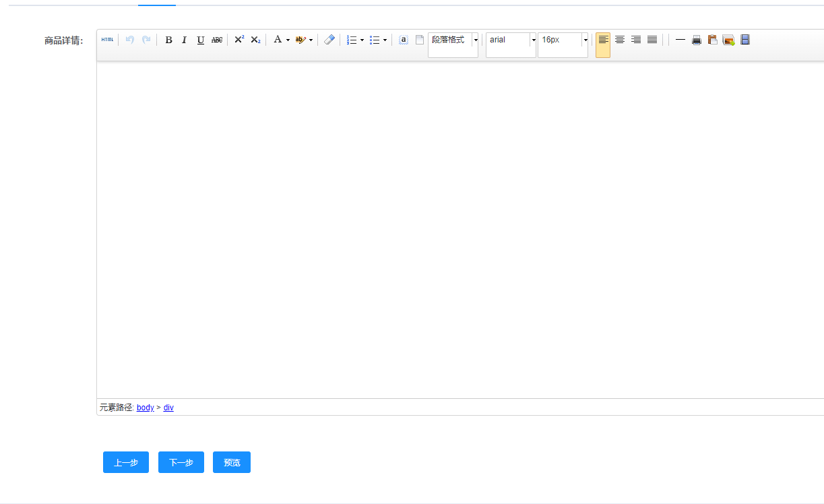Screen dimensions: 824x504
Task: Undo the last edit
Action: point(130,40)
